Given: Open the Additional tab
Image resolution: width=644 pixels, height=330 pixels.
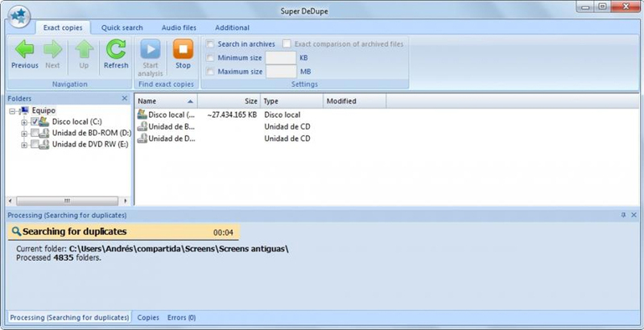Looking at the screenshot, I should pos(232,28).
